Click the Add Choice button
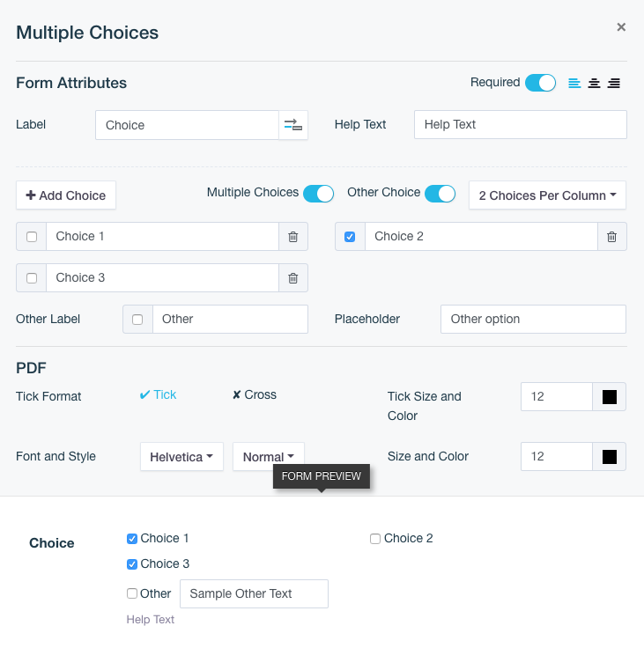The width and height of the screenshot is (644, 670). [66, 195]
